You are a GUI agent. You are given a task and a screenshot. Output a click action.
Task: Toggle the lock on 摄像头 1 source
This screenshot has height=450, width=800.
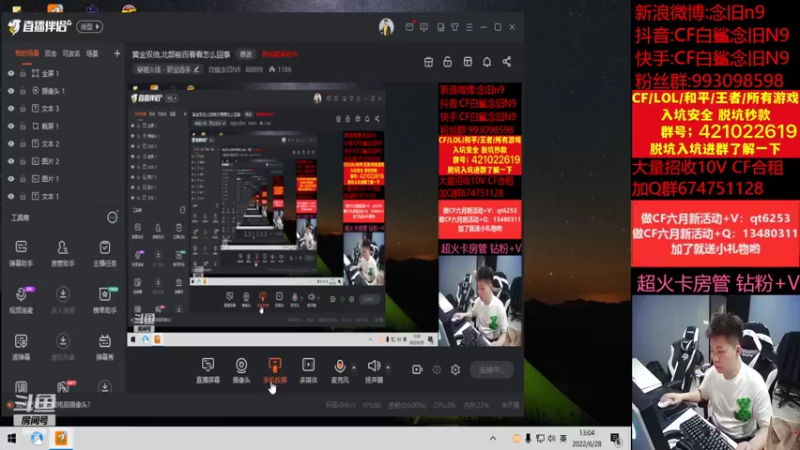click(x=22, y=91)
